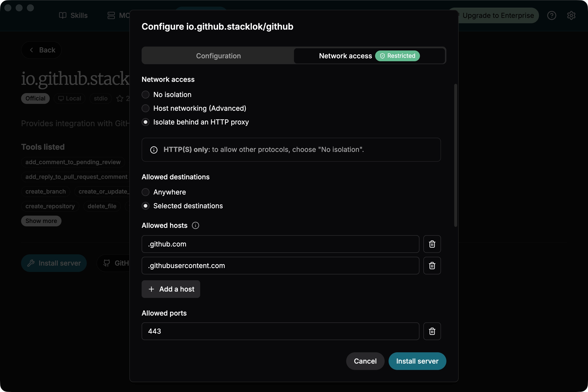Go Back to the previous page

[41, 50]
